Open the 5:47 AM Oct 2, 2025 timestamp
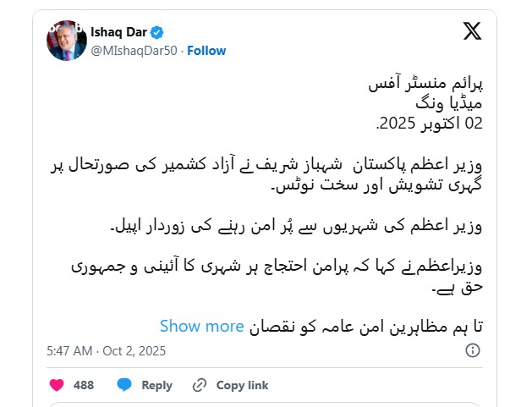The height and width of the screenshot is (407, 532). 107,350
